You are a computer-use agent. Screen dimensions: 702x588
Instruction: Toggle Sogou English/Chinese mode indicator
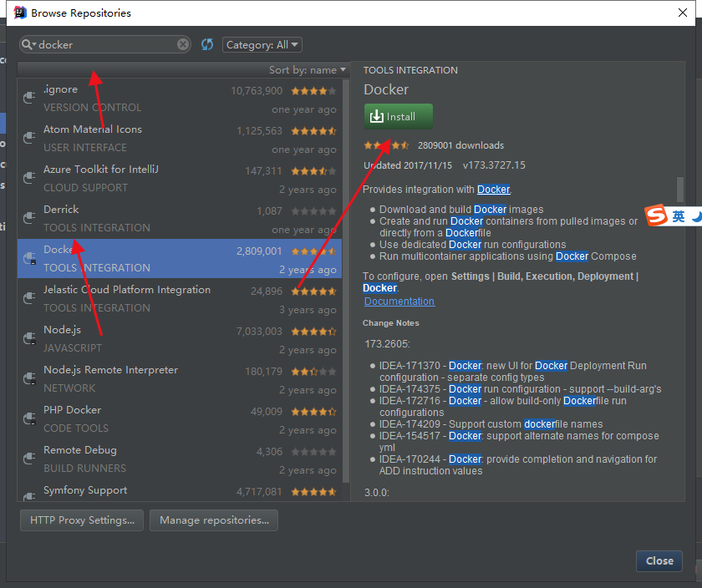[679, 216]
